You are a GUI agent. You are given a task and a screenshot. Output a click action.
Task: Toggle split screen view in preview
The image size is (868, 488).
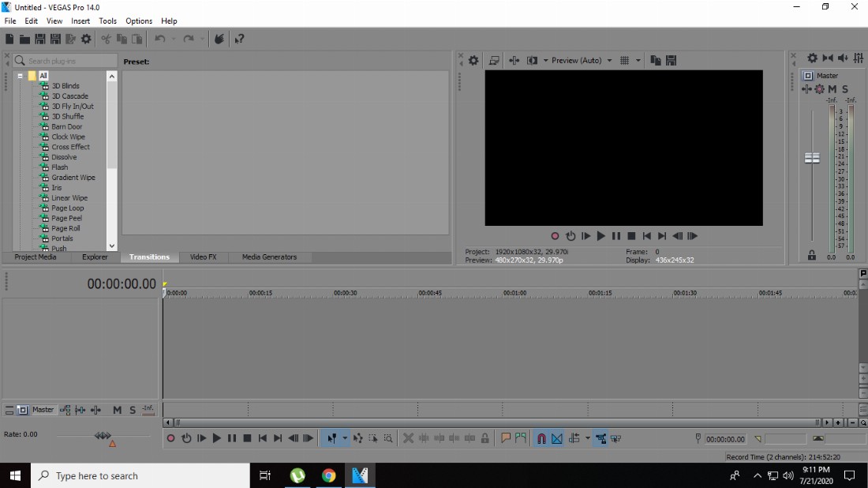tap(532, 60)
